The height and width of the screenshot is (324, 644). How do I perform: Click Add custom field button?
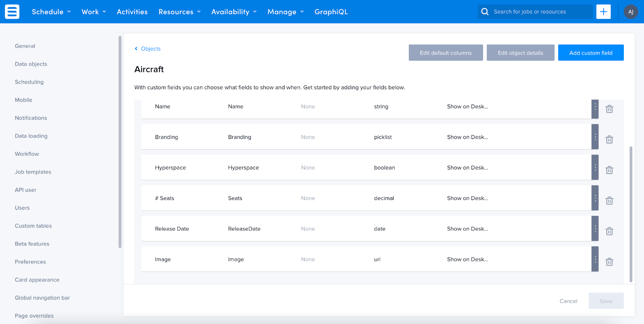[591, 53]
